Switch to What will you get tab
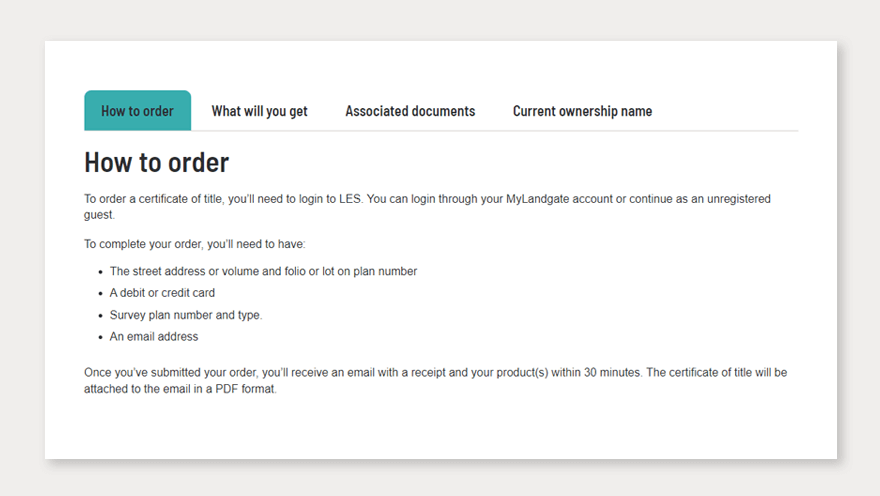This screenshot has height=496, width=880. (x=259, y=111)
